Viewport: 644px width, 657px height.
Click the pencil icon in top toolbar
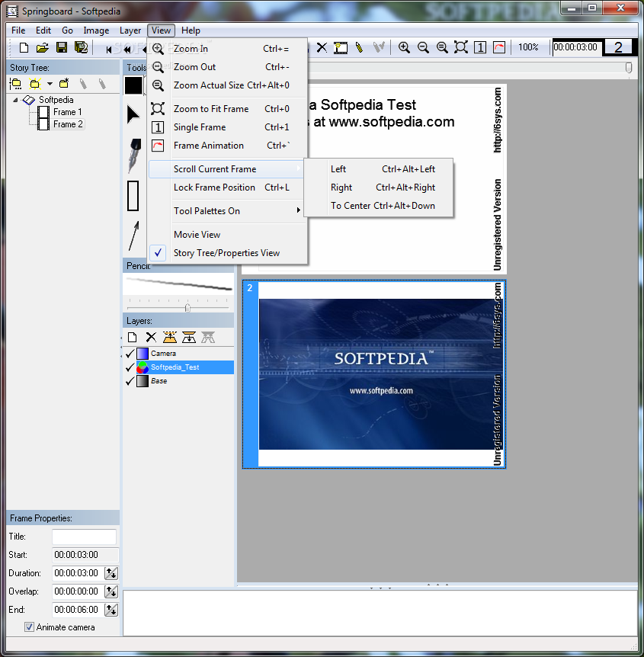click(359, 47)
